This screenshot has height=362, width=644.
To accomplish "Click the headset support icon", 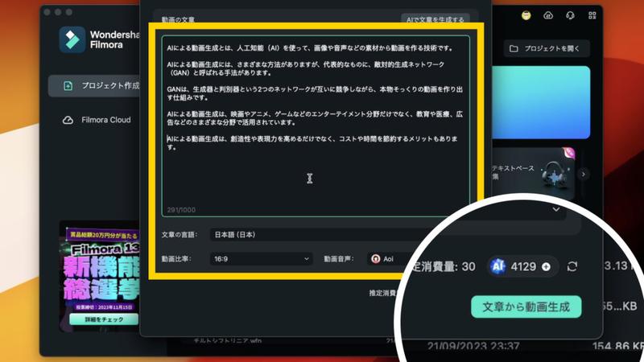I will [x=570, y=15].
